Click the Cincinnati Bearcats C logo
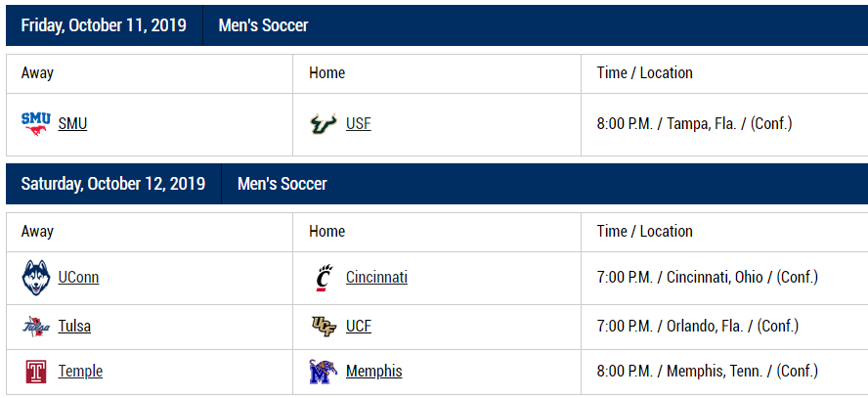868x398 pixels. tap(325, 278)
